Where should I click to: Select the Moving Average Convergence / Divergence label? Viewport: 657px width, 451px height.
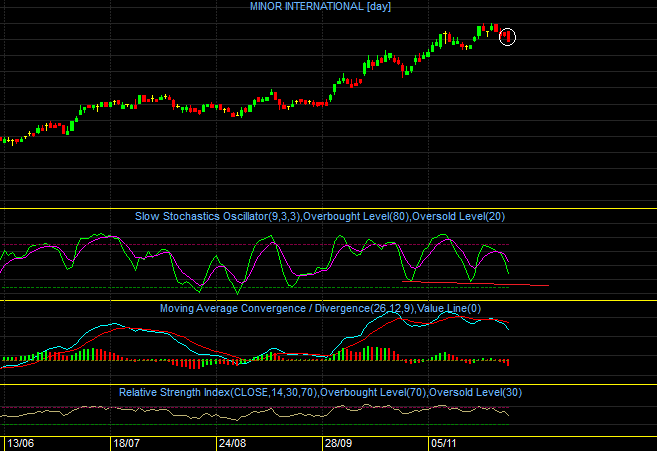coord(320,308)
